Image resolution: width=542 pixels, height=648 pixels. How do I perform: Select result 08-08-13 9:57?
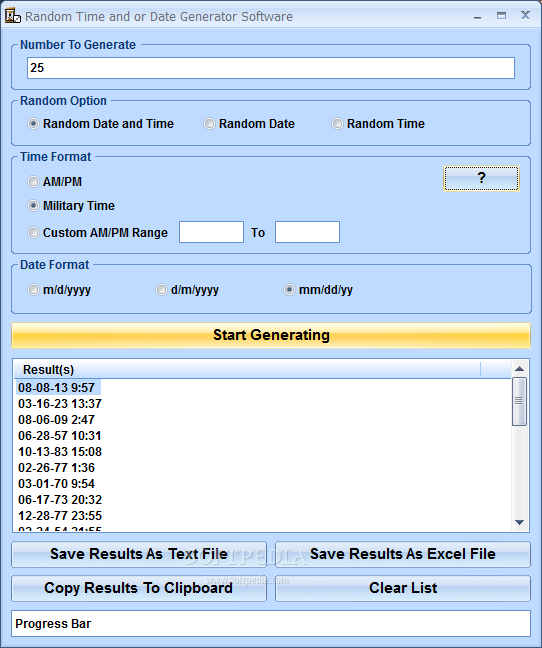coord(57,388)
